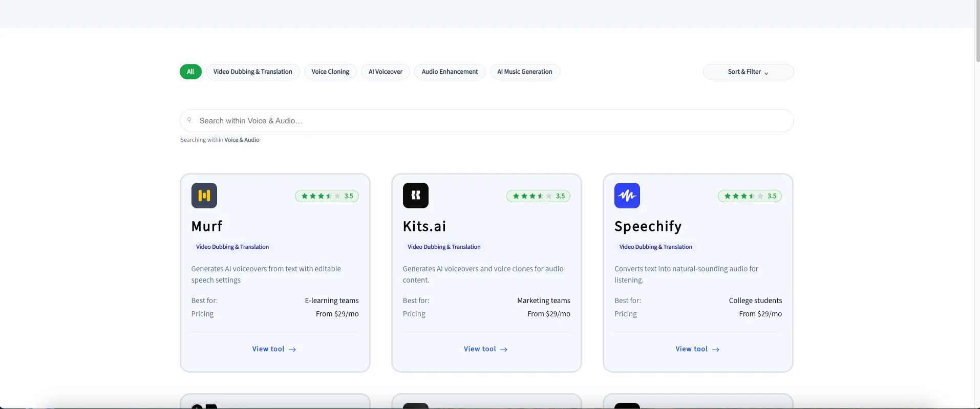
Task: Click the Kits.ai card title
Action: [x=424, y=226]
